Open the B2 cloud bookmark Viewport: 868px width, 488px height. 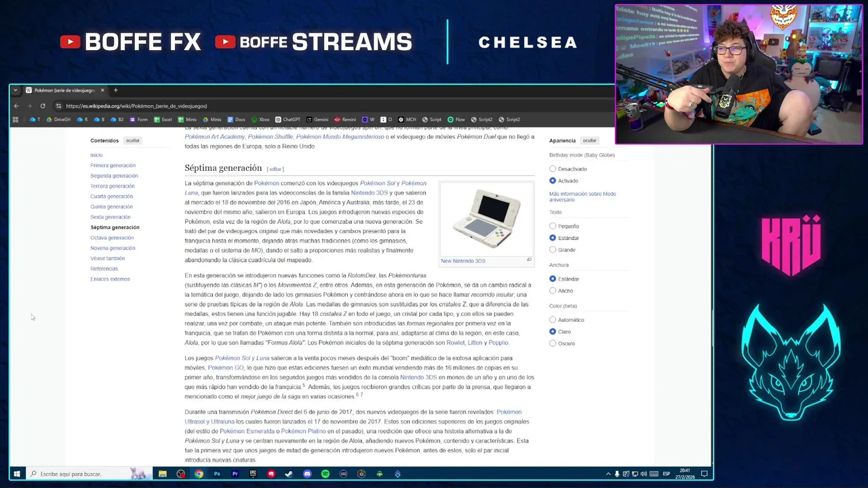[117, 119]
